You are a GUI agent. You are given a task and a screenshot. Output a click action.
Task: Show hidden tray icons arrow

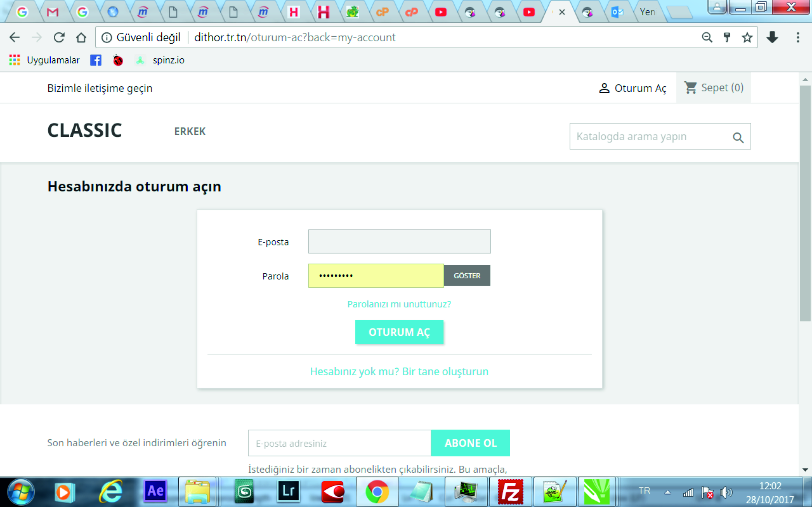pyautogui.click(x=668, y=492)
